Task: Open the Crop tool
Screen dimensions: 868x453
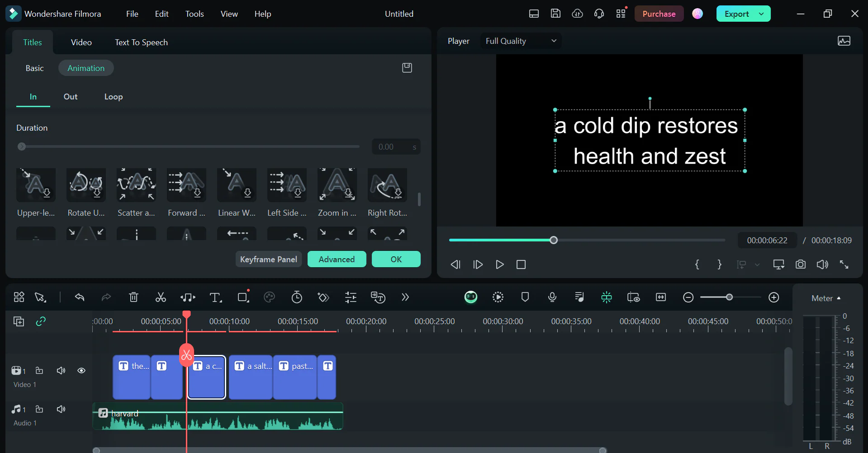Action: pos(243,297)
